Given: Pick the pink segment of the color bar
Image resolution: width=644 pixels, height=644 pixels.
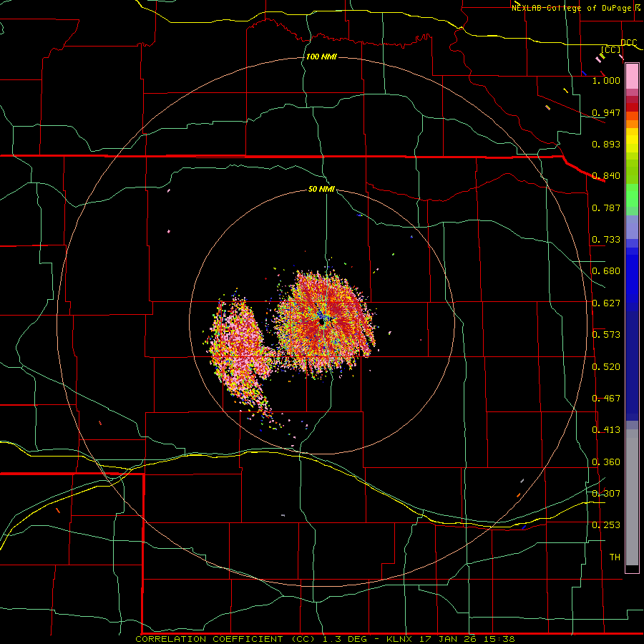Looking at the screenshot, I should click(632, 76).
